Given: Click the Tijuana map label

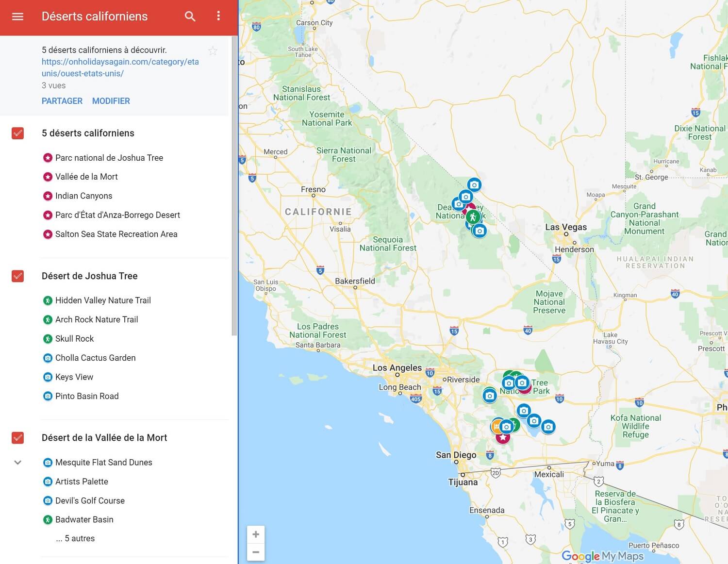Looking at the screenshot, I should coord(463,482).
